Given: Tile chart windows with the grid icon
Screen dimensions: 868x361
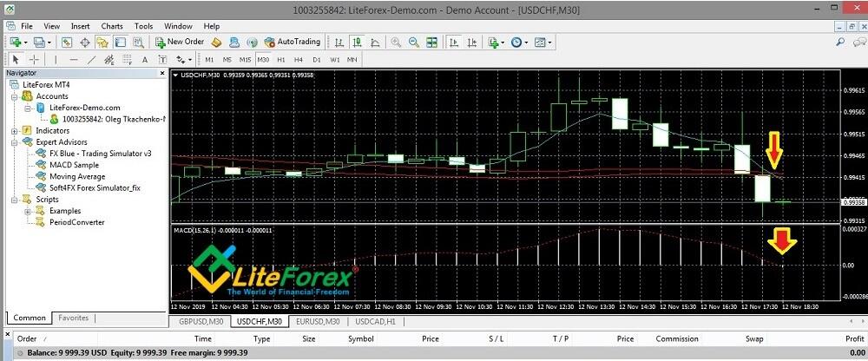Looking at the screenshot, I should point(431,42).
